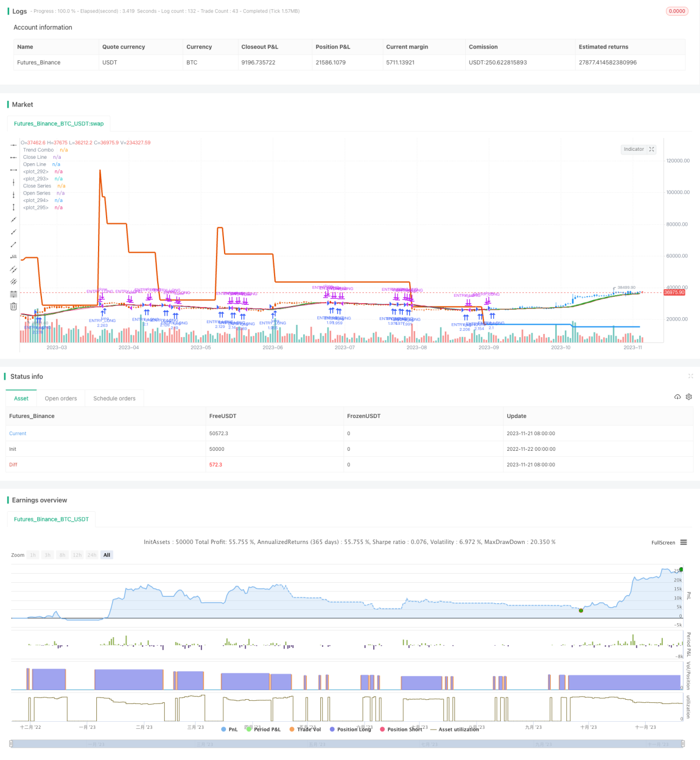This screenshot has width=700, height=760.
Task: Select the 24h zoom range
Action: coord(92,555)
